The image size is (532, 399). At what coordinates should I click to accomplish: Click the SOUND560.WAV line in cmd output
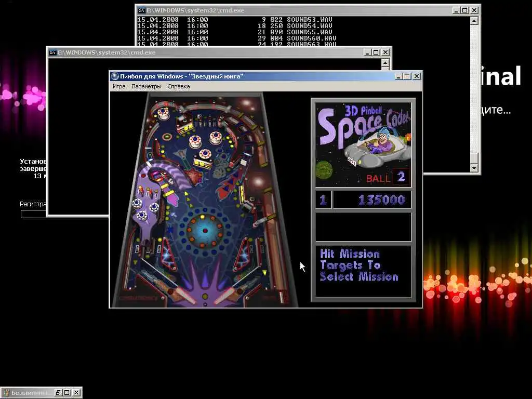(x=237, y=38)
